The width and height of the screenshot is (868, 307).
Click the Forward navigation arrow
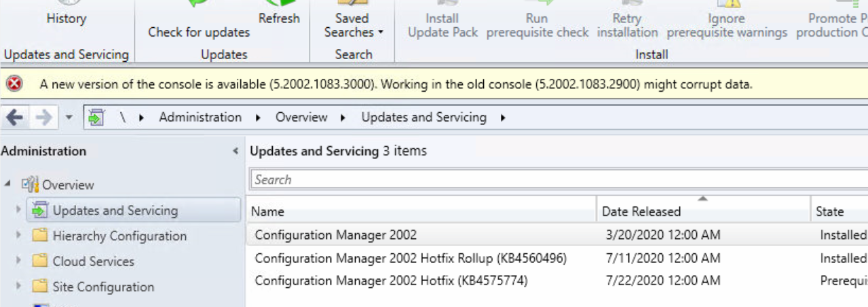[43, 118]
